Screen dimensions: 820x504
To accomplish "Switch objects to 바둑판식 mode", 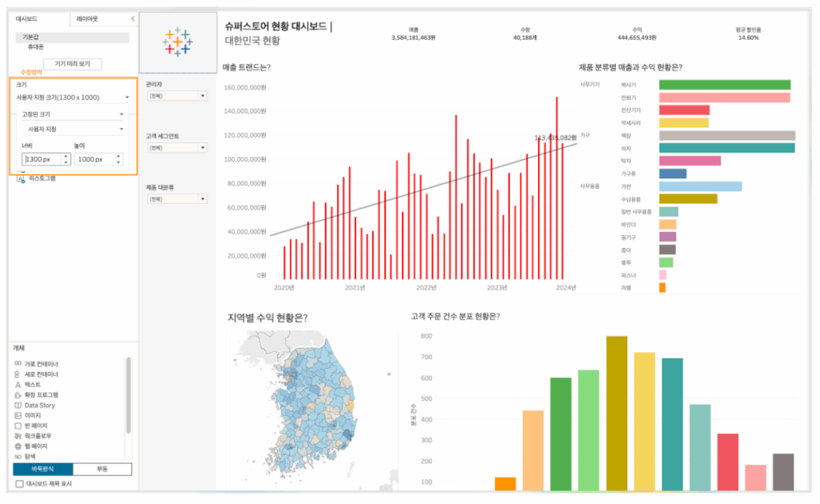I will coord(42,469).
